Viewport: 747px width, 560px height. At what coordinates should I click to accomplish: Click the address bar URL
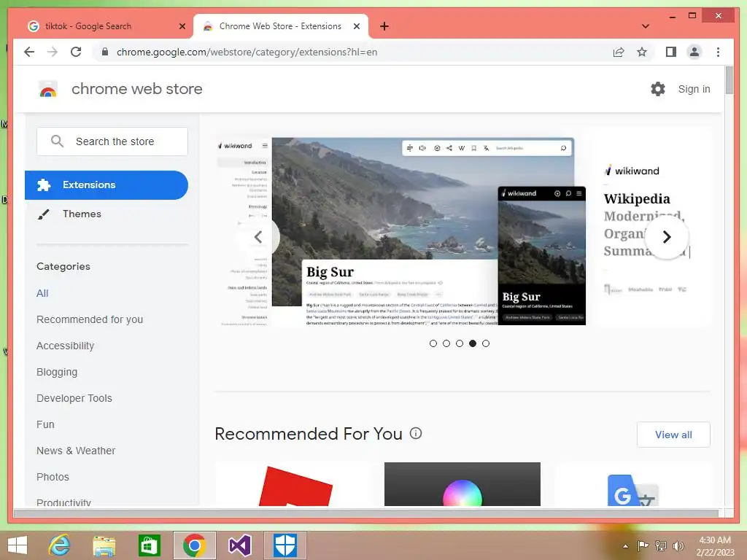tap(247, 52)
